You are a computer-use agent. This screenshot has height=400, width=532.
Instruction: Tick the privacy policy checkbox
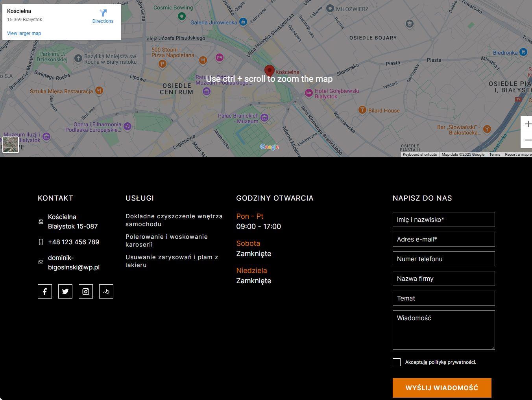pyautogui.click(x=397, y=362)
